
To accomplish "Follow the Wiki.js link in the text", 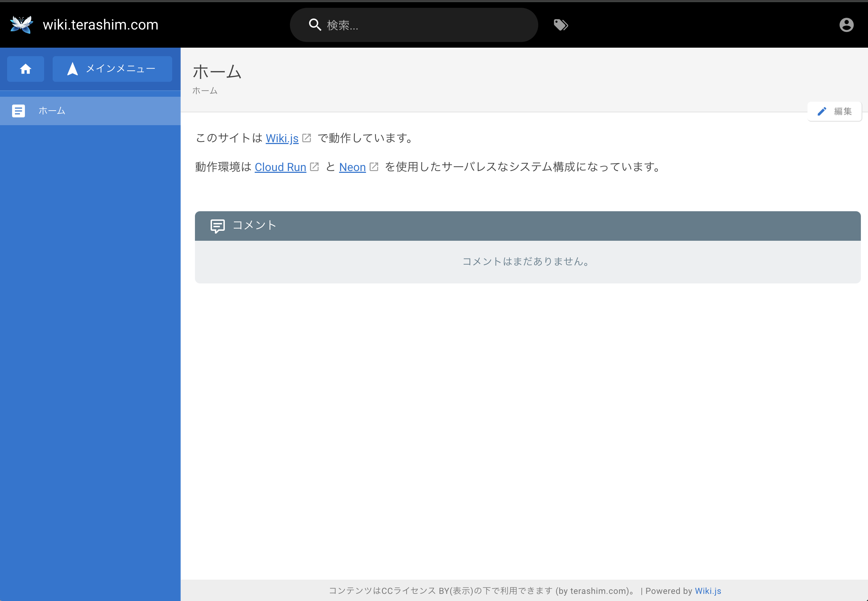I will point(282,138).
